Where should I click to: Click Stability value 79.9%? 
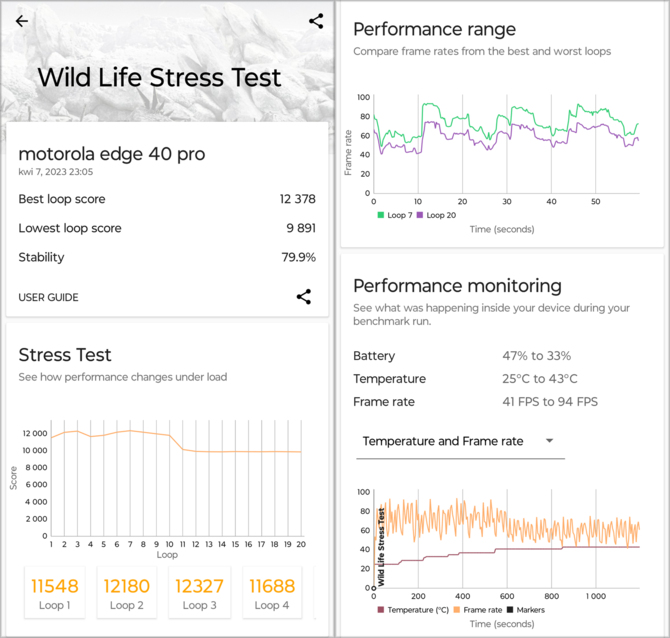[x=299, y=257]
